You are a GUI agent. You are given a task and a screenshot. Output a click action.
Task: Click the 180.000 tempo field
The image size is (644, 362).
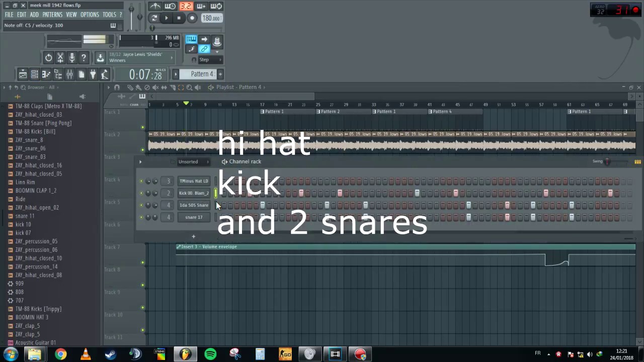(211, 18)
